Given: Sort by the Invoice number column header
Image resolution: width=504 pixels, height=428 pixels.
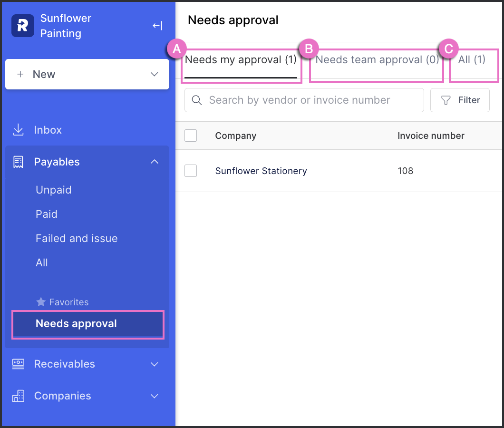Looking at the screenshot, I should (431, 136).
